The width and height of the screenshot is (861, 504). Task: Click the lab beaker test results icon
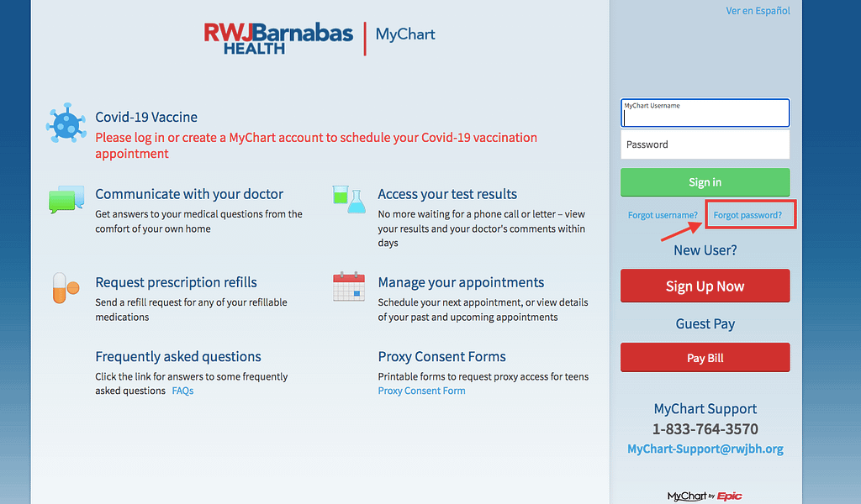[x=349, y=199]
